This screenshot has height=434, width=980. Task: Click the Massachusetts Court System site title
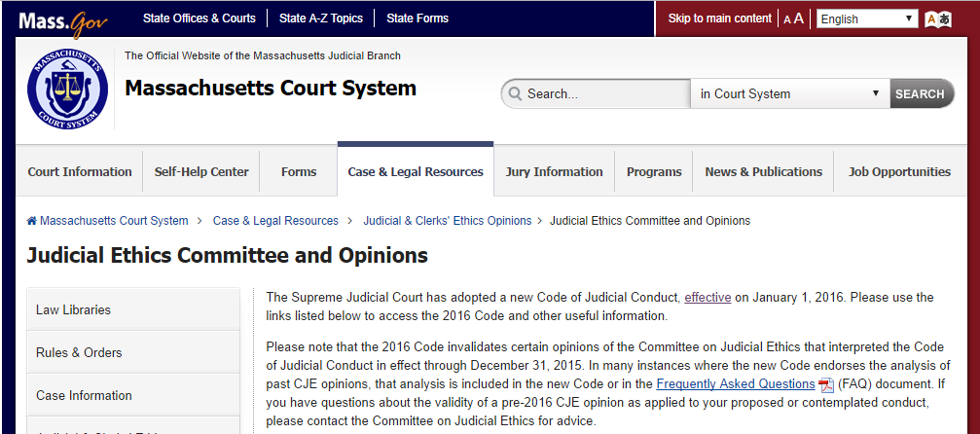(271, 89)
